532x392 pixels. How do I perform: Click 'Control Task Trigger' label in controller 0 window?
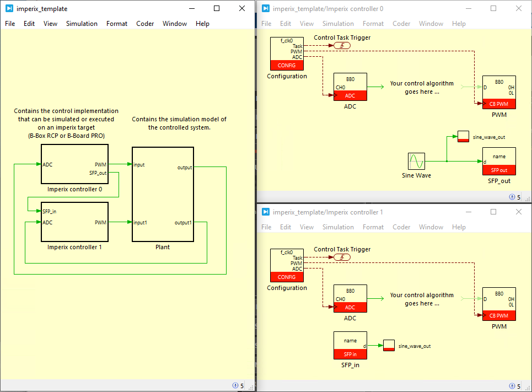342,37
